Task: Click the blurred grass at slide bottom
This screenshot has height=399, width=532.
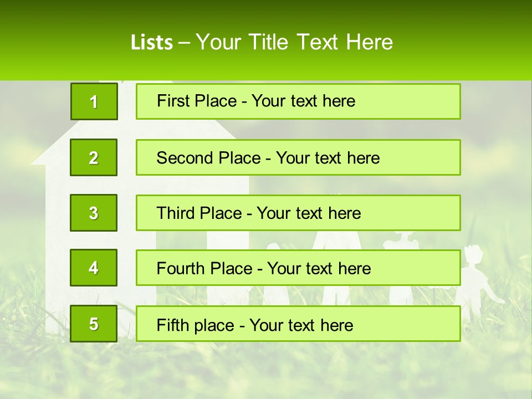Action: [266, 371]
